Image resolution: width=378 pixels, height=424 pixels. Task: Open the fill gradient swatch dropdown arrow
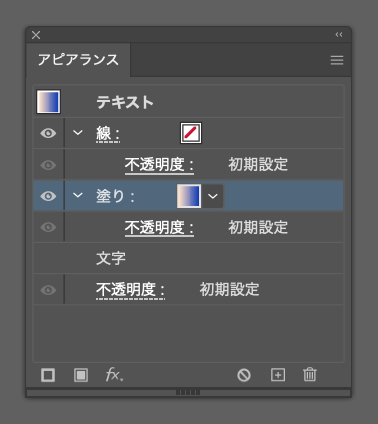pos(213,196)
